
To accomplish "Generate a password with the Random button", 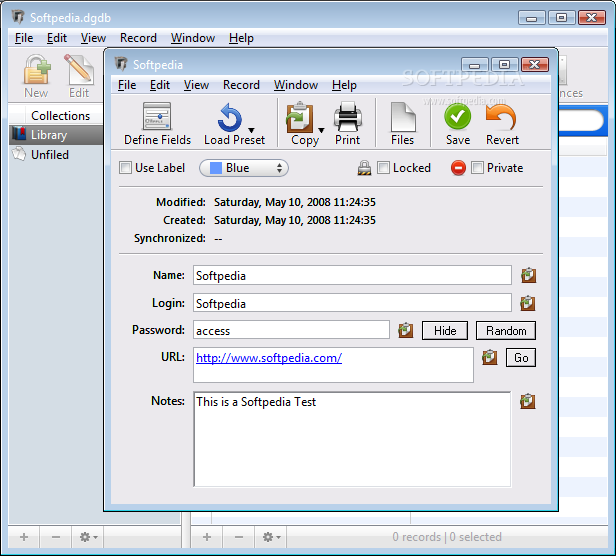I will [x=506, y=330].
